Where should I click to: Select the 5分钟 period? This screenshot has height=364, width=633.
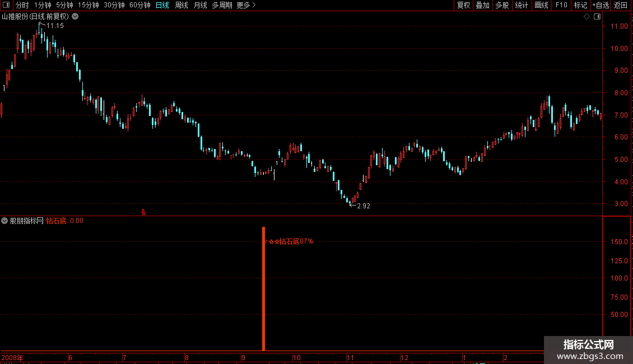click(x=64, y=5)
